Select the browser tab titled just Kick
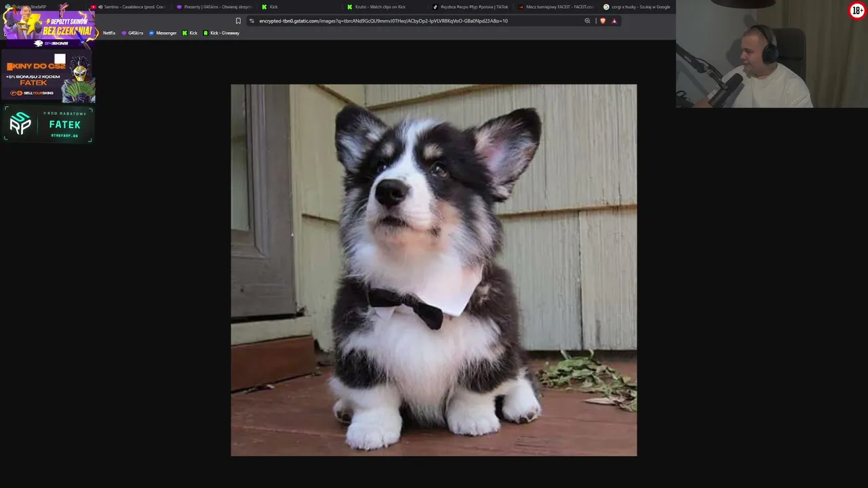 point(298,7)
